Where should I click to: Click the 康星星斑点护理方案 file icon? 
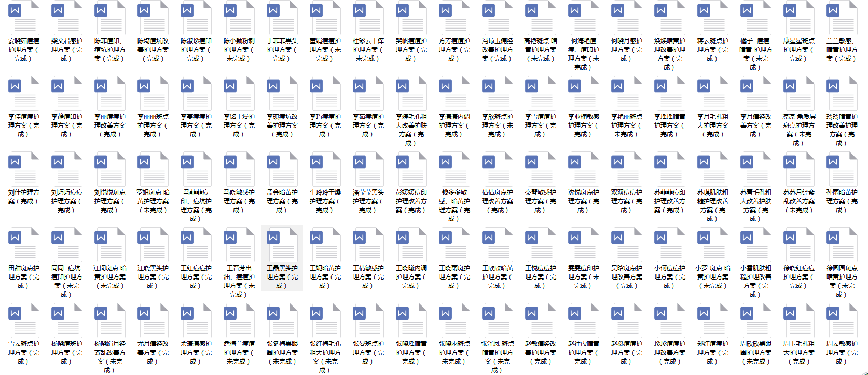point(798,17)
